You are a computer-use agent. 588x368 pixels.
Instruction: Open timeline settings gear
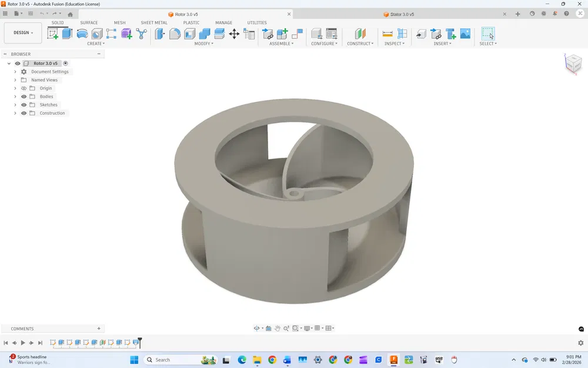(580, 343)
